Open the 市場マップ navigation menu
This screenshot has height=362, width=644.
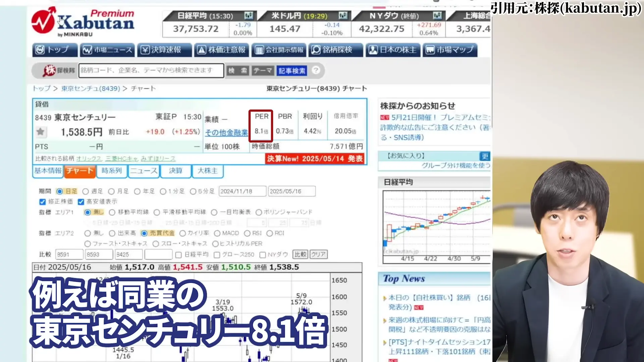point(450,50)
